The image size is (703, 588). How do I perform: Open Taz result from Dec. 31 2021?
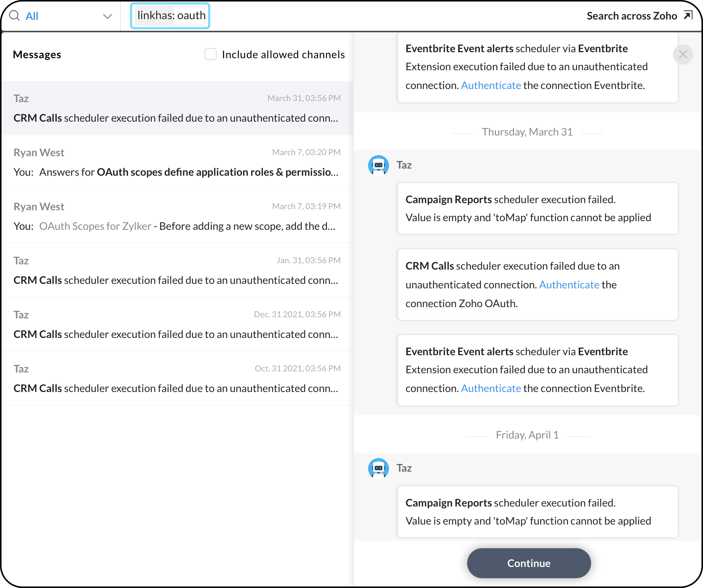tap(177, 324)
